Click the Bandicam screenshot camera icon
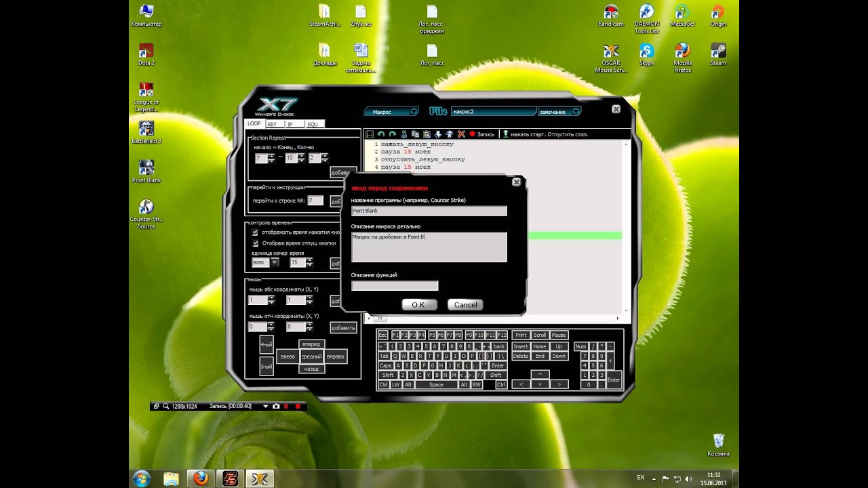Image resolution: width=868 pixels, height=488 pixels. point(275,406)
